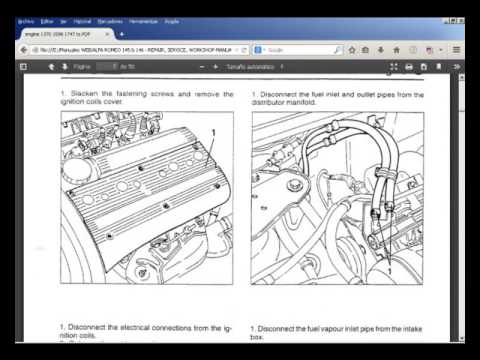The height and width of the screenshot is (360, 480).
Task: Click the search magnifier icon
Action: pyautogui.click(x=338, y=50)
